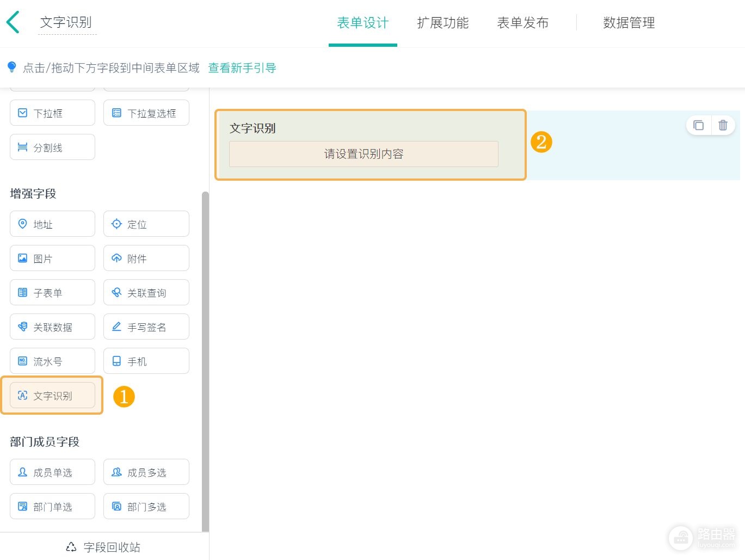Add the 文字识别 field

[52, 395]
